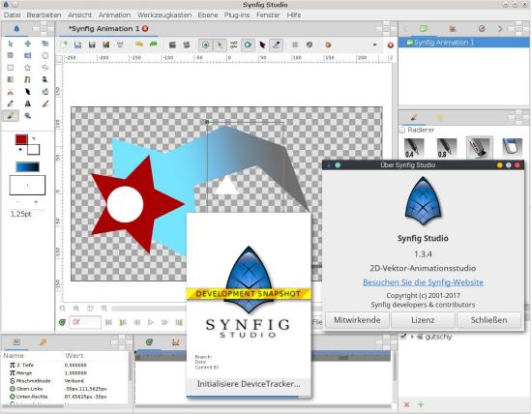Click the Lizenz button
This screenshot has height=414, width=532.
click(x=423, y=320)
